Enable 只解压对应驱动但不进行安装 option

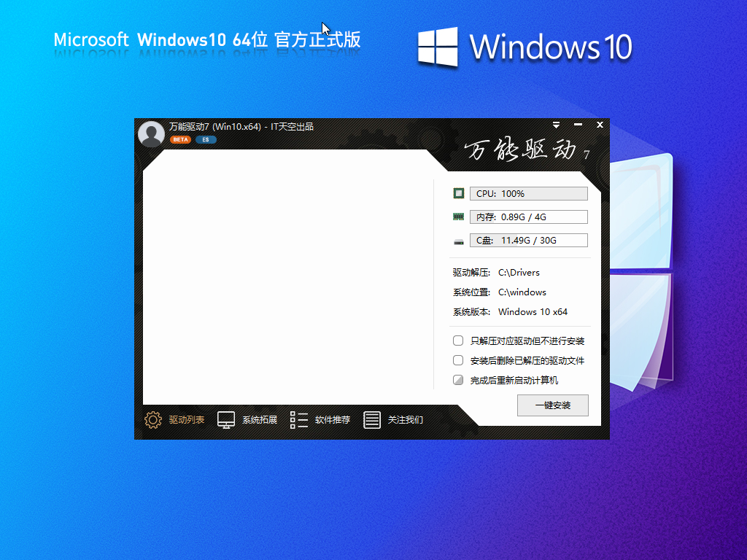(458, 340)
